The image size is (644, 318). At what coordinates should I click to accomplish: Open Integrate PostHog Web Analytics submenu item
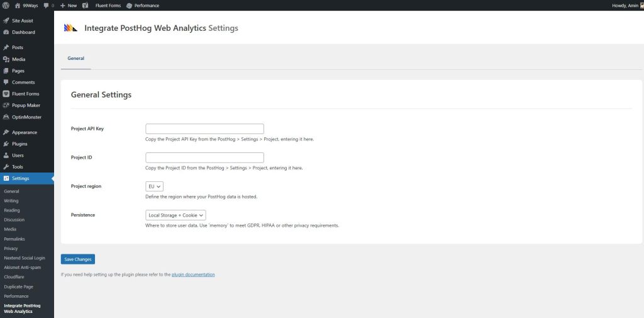click(x=22, y=309)
